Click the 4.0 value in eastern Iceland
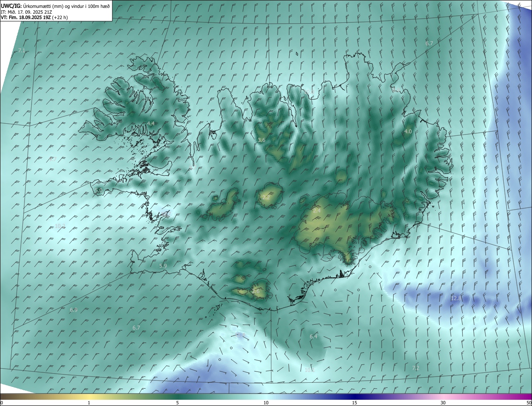 pyautogui.click(x=408, y=131)
